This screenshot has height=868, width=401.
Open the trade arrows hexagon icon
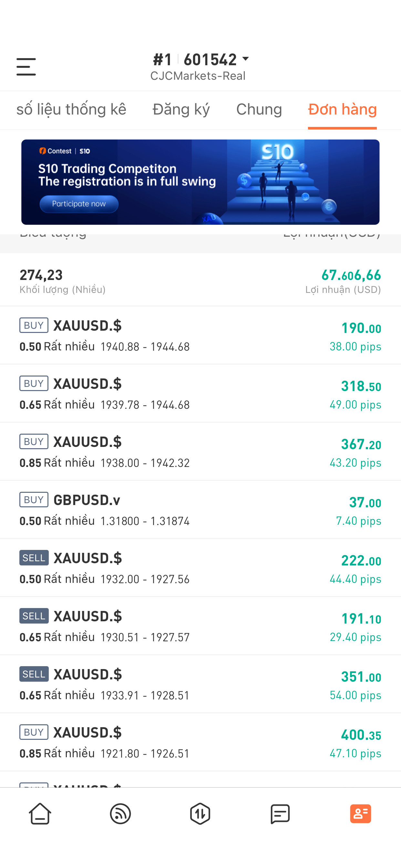point(200,814)
